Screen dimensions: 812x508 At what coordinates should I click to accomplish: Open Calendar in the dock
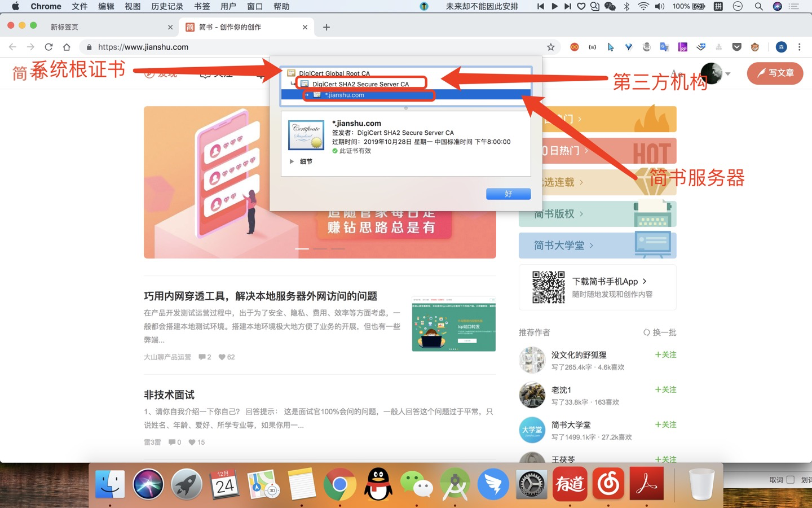coord(225,484)
